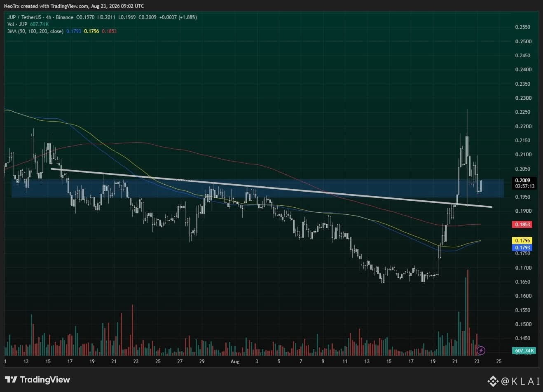Click the open value O0.1970
Image resolution: width=543 pixels, height=392 pixels.
[85, 17]
